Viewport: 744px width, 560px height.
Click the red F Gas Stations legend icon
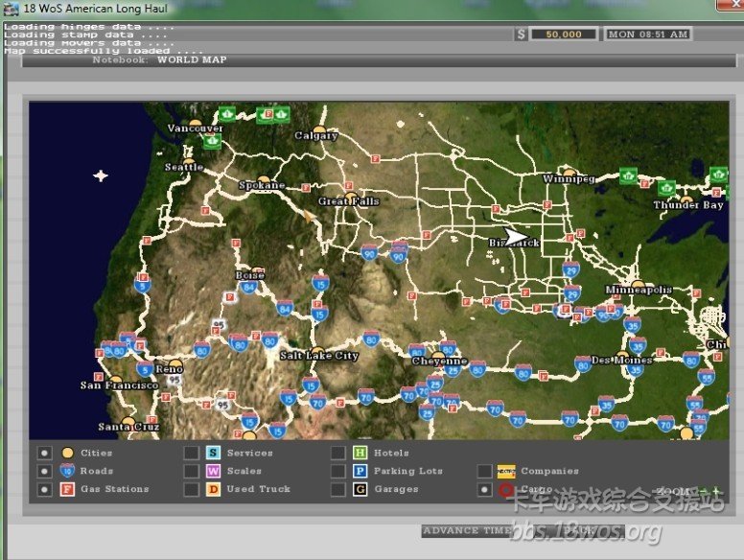pos(67,490)
